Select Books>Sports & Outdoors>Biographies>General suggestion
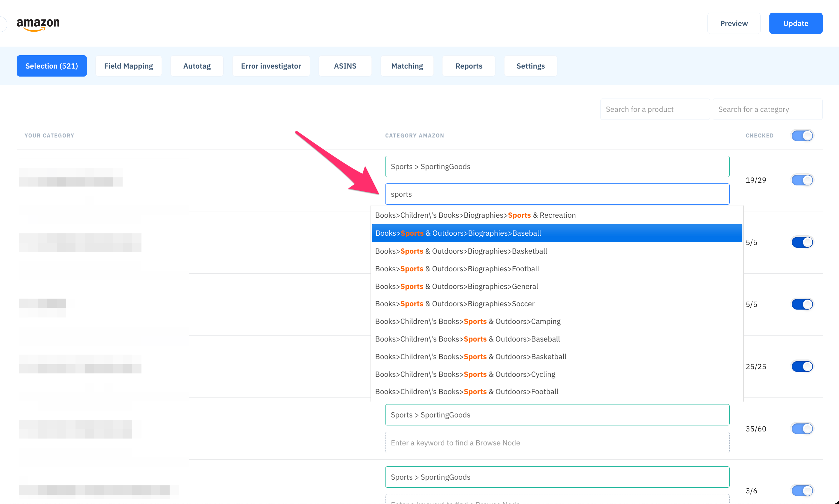 557,287
